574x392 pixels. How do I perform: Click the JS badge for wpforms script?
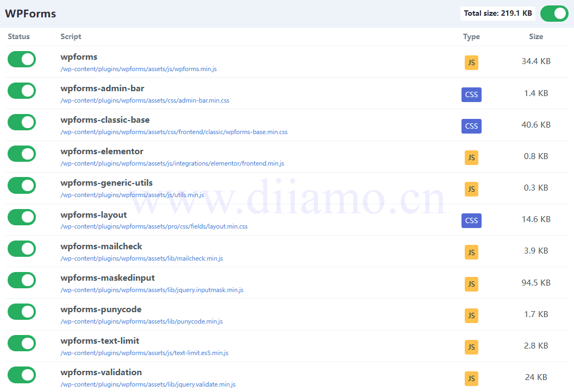point(471,63)
